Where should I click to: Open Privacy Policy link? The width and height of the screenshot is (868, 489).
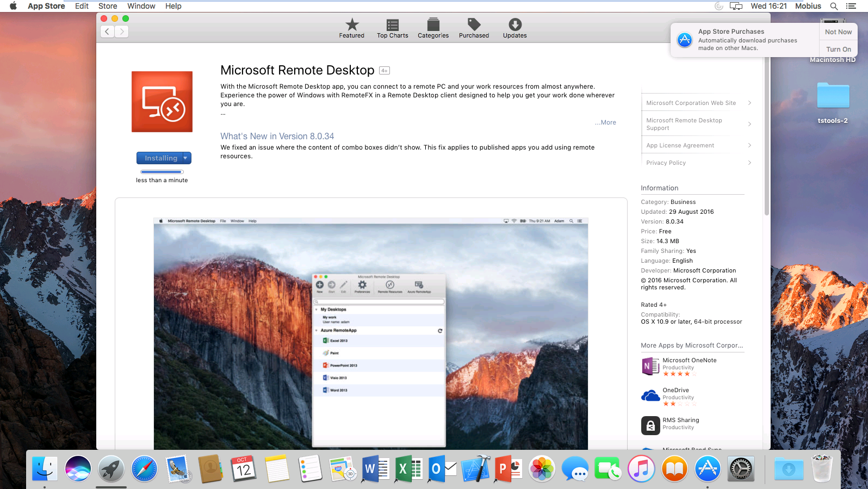(x=666, y=163)
